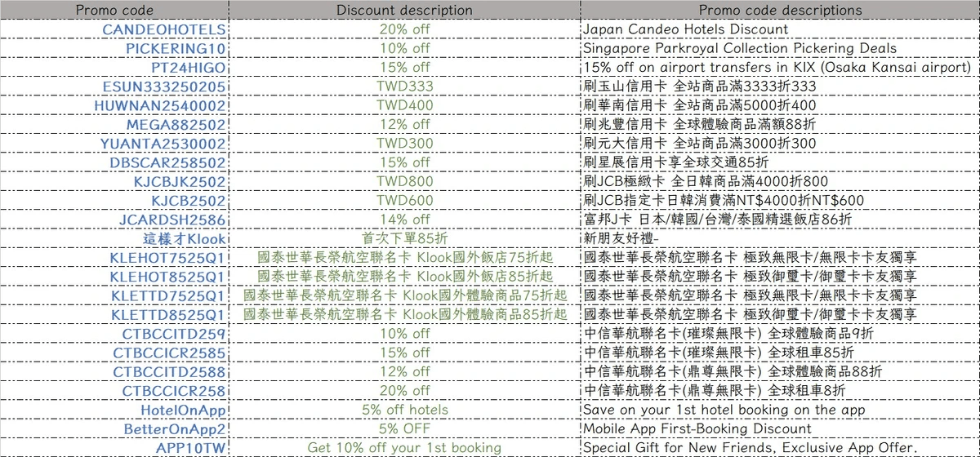Click 刷JCB指定卡日韓消費滿NT$4000折NT$600
This screenshot has width=980, height=457.
point(724,201)
